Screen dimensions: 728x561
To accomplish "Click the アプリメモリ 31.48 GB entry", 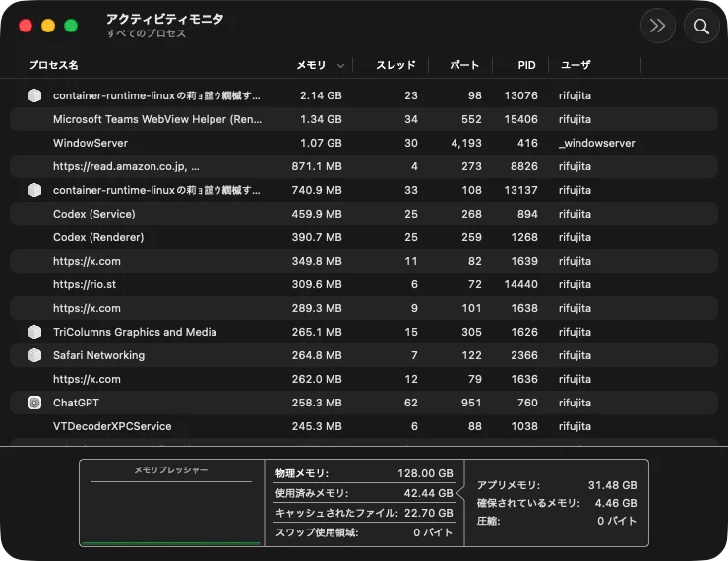I will 557,485.
